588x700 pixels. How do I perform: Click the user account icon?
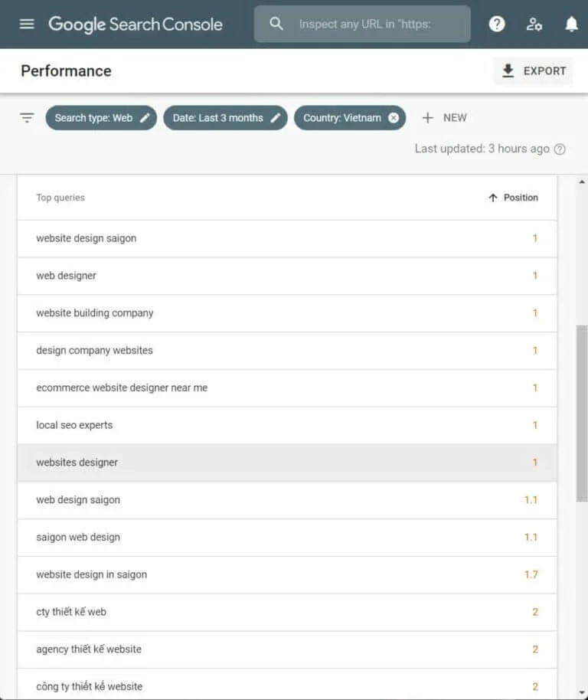[x=534, y=24]
